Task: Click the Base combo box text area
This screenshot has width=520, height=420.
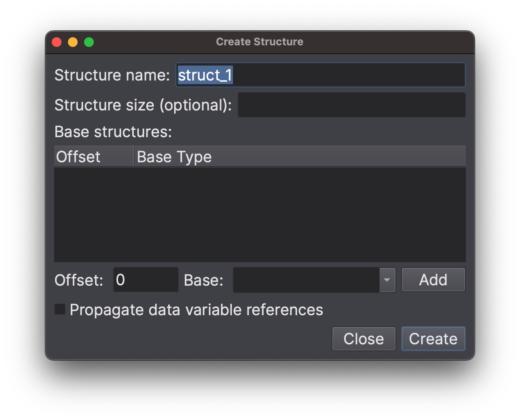Action: (x=307, y=280)
